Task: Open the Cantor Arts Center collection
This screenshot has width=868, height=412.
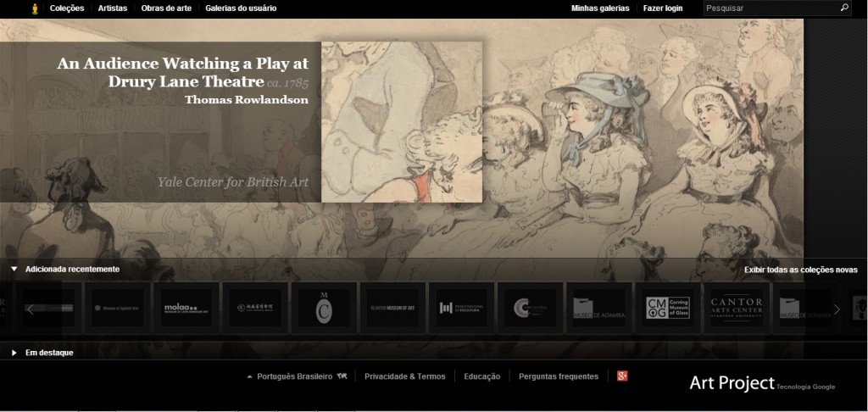Action: [737, 308]
